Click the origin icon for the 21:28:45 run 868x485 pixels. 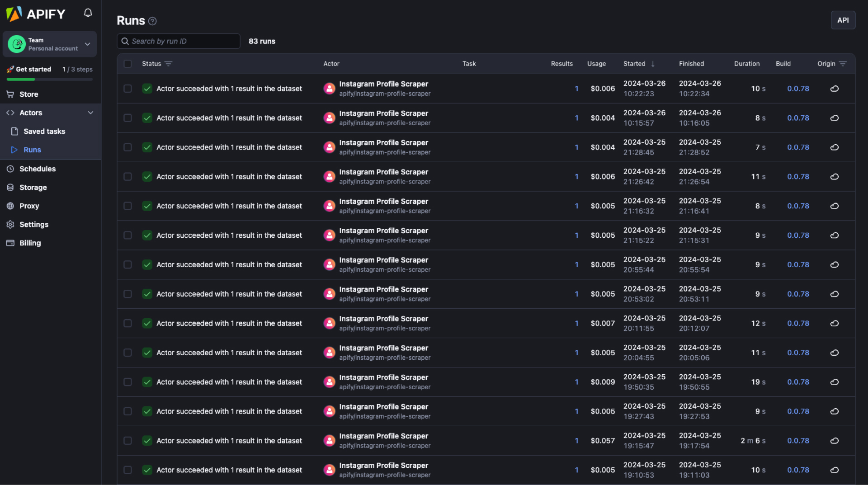[x=835, y=147]
